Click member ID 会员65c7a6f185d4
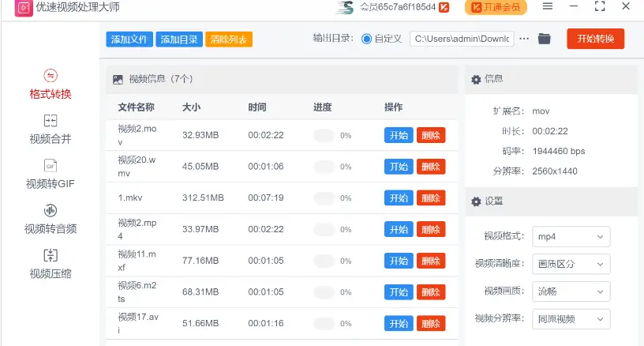The image size is (644, 346). [x=398, y=7]
